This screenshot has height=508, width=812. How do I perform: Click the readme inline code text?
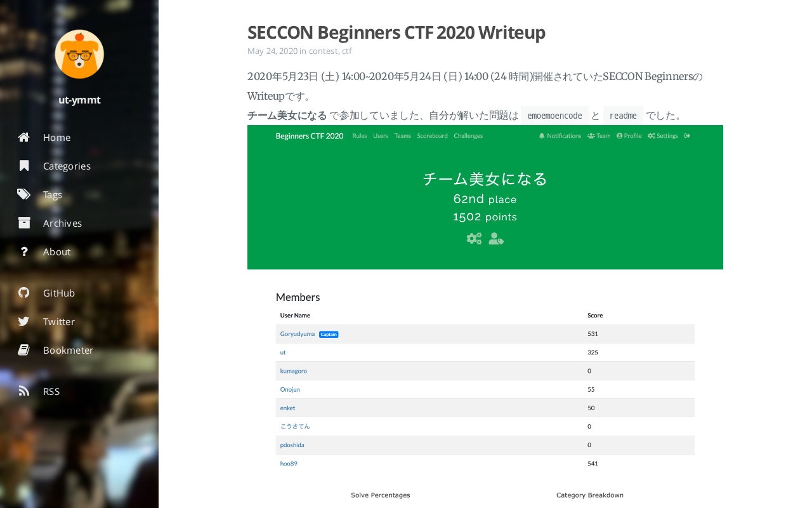pyautogui.click(x=623, y=116)
